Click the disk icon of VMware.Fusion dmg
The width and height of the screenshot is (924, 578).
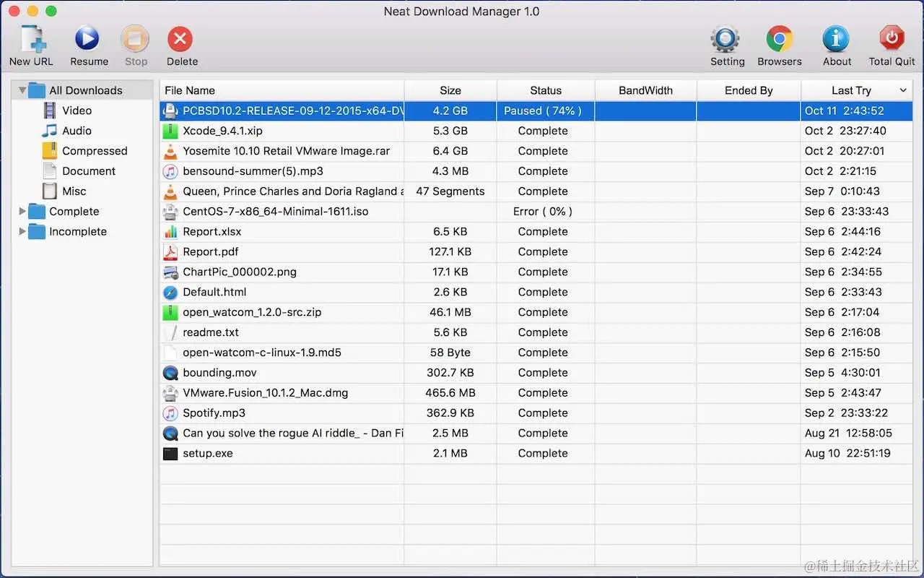170,393
